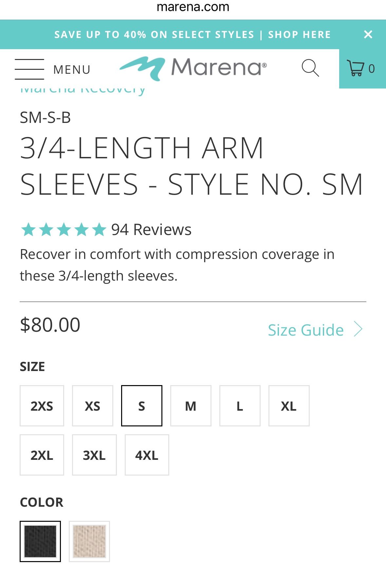Select size S
Screen dimensions: 386x588
pyautogui.click(x=141, y=406)
